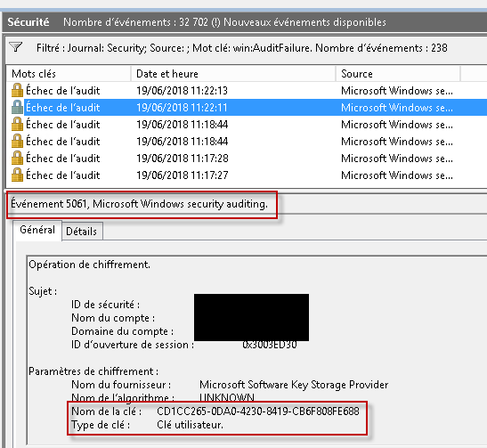Viewport: 487px width, 448px height.
Task: Click Source cell of 11:17:27 event
Action: coord(397,175)
